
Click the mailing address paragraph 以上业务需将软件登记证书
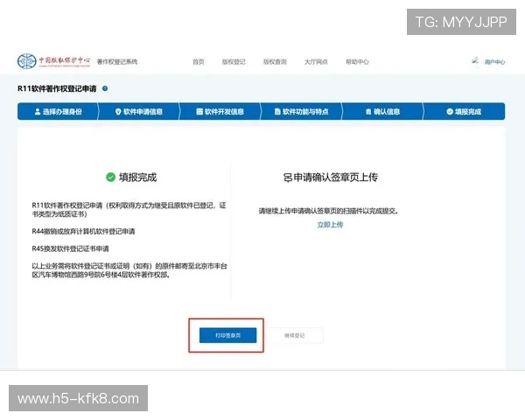tap(129, 270)
